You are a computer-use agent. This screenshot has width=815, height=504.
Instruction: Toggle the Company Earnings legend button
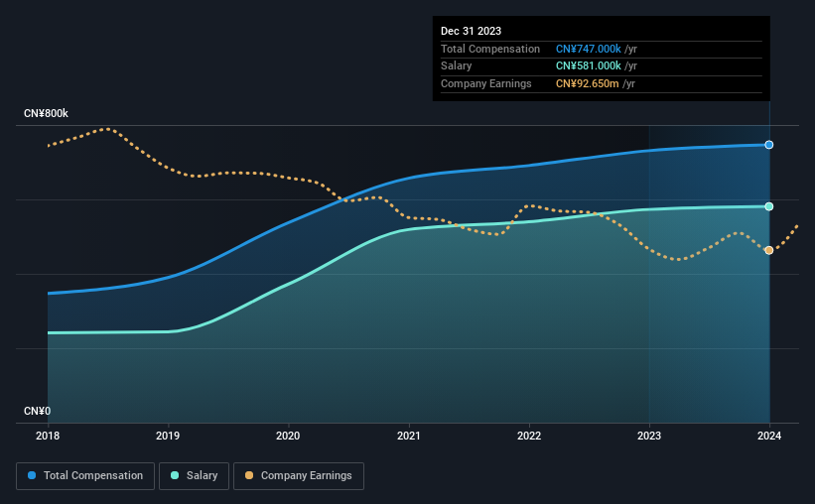click(299, 476)
